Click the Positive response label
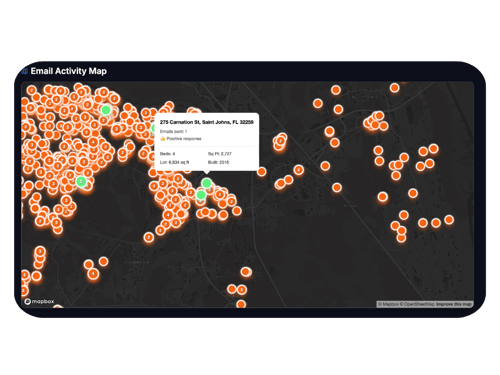 [x=184, y=139]
